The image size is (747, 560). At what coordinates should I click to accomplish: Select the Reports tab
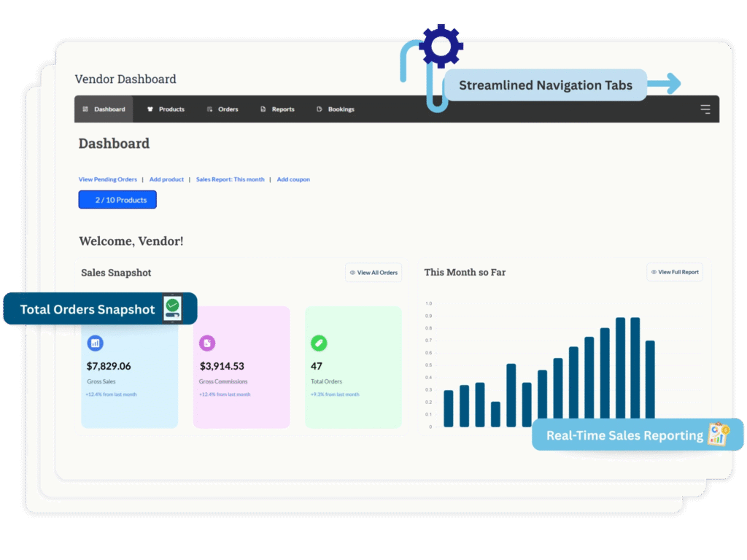coord(277,109)
